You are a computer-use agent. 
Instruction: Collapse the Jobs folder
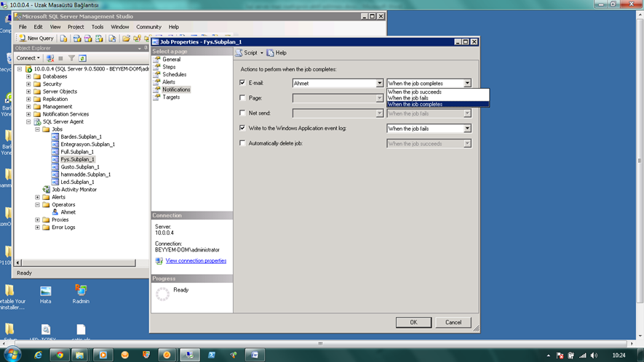pyautogui.click(x=37, y=129)
